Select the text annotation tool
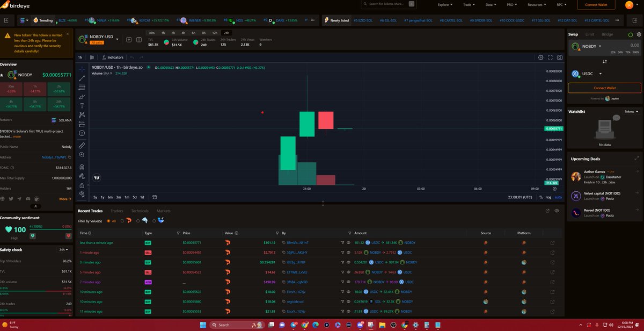The width and height of the screenshot is (644, 331). (x=82, y=105)
